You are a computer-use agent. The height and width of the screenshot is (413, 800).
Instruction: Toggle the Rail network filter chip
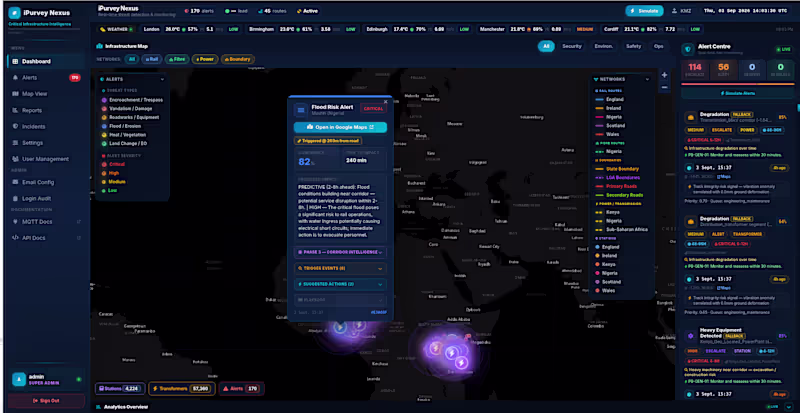point(151,59)
